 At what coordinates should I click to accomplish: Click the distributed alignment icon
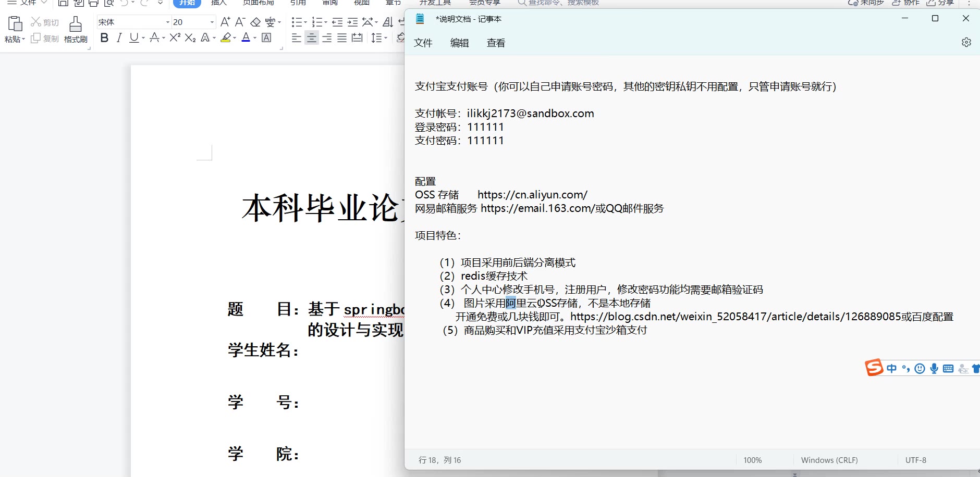357,37
